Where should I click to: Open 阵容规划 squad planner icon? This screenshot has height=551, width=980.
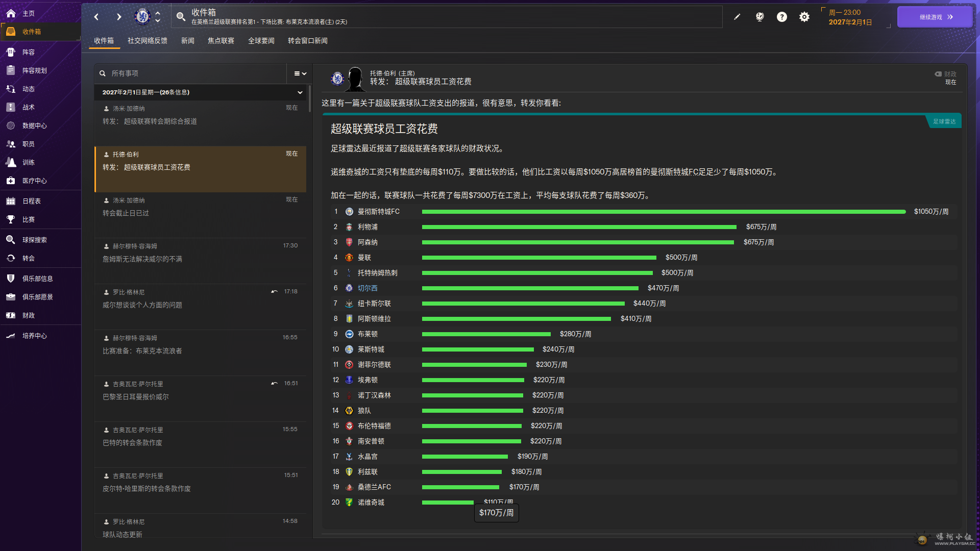coord(11,70)
